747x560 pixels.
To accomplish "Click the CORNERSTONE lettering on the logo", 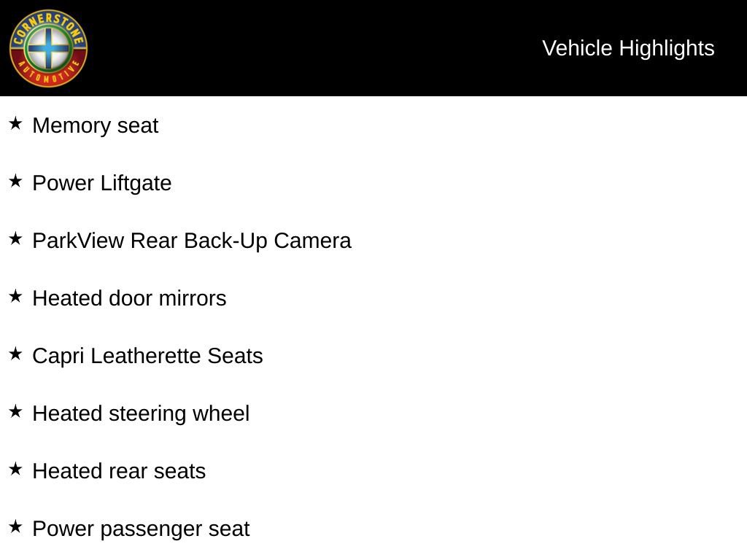I will (x=48, y=20).
